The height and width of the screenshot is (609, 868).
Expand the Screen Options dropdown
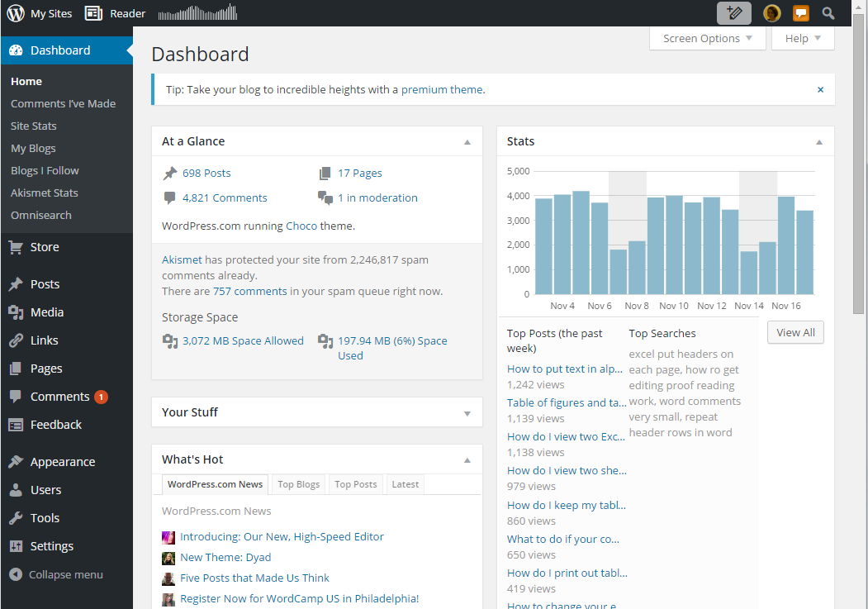tap(708, 38)
